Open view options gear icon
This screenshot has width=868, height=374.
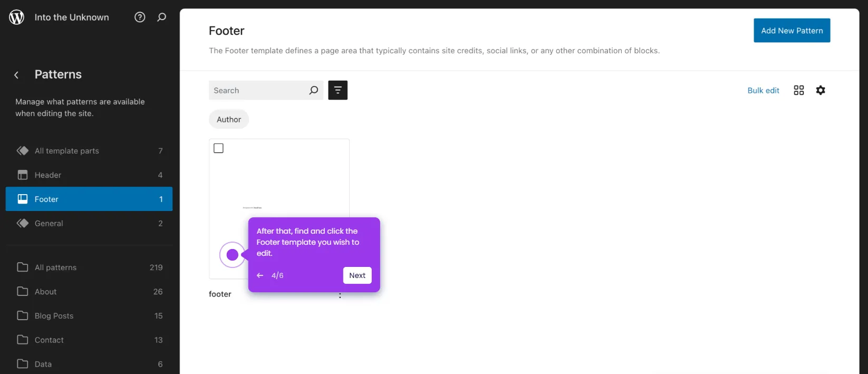(x=821, y=90)
